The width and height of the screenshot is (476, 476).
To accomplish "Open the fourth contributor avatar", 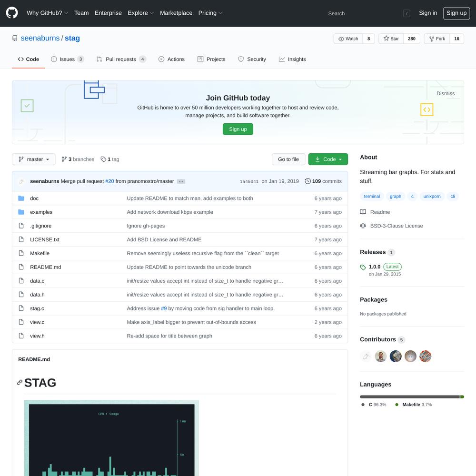I will (x=410, y=356).
